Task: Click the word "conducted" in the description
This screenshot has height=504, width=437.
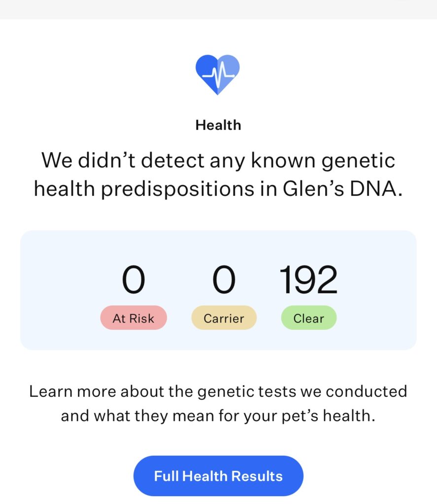Action: click(x=367, y=391)
